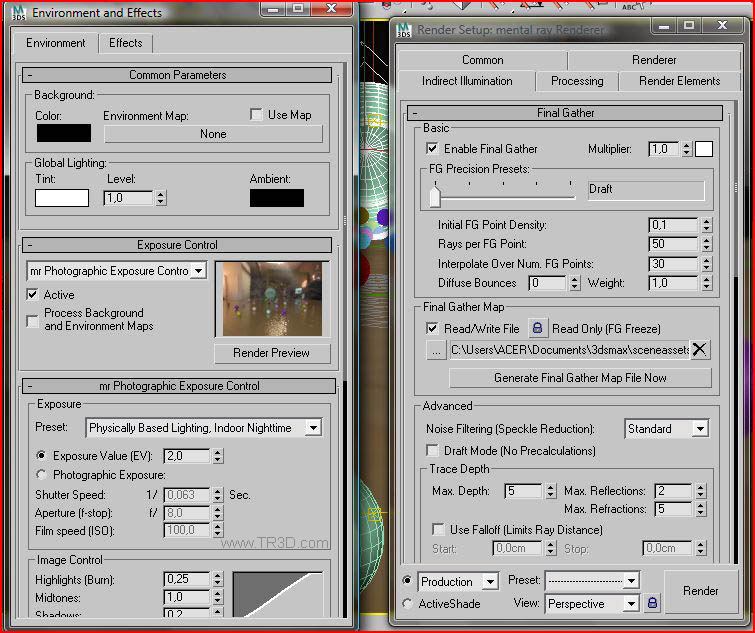Open the Final Gather Multiplier color swatch
The height and width of the screenshot is (633, 755).
click(x=703, y=149)
